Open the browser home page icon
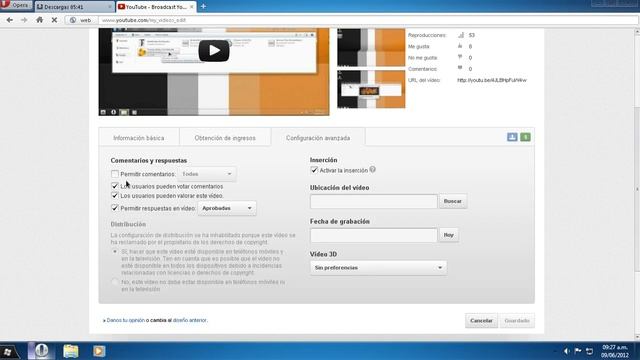The width and height of the screenshot is (640, 360). tap(40, 20)
